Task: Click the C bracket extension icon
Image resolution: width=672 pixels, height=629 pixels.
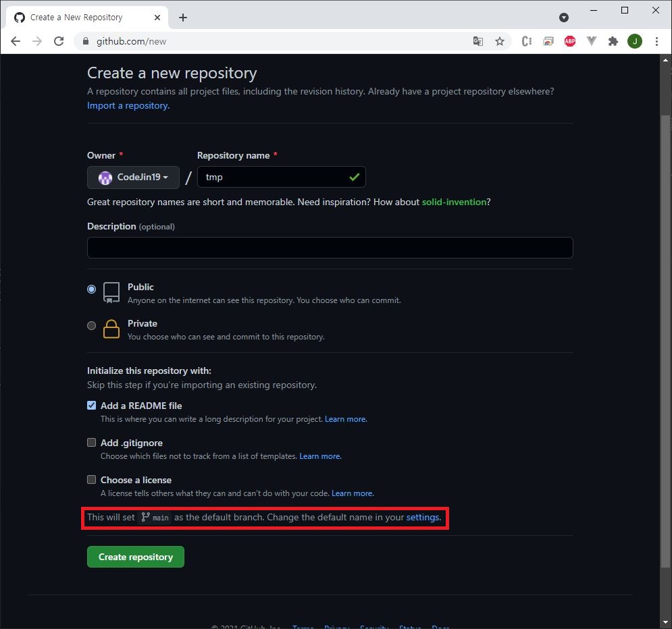Action: pos(527,41)
